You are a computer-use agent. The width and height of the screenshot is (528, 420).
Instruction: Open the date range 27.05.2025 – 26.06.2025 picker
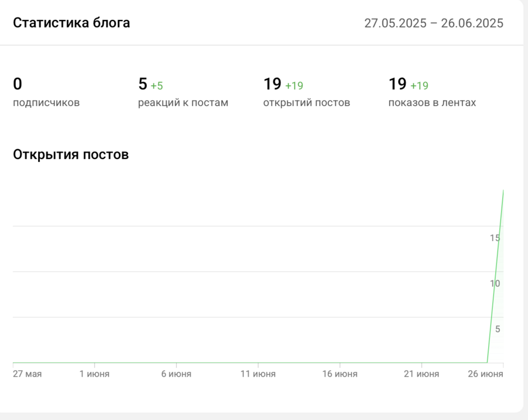click(434, 23)
